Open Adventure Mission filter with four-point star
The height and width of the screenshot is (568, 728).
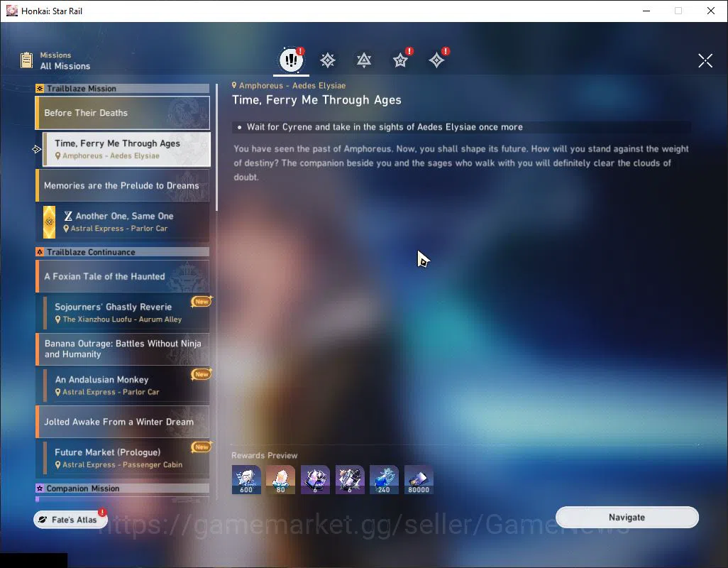[x=436, y=60]
